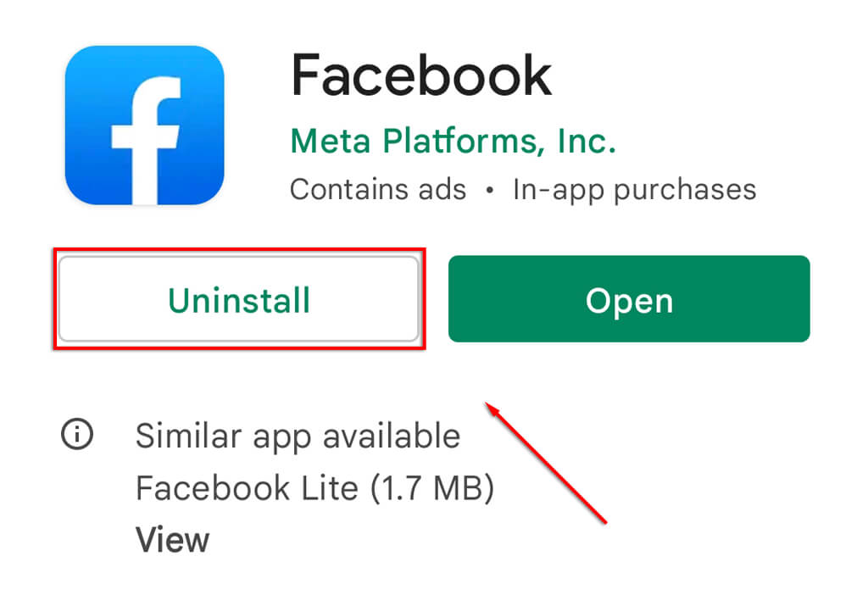Select the Facebook Lite (1.7 MB) text
This screenshot has width=868, height=595.
click(x=315, y=488)
